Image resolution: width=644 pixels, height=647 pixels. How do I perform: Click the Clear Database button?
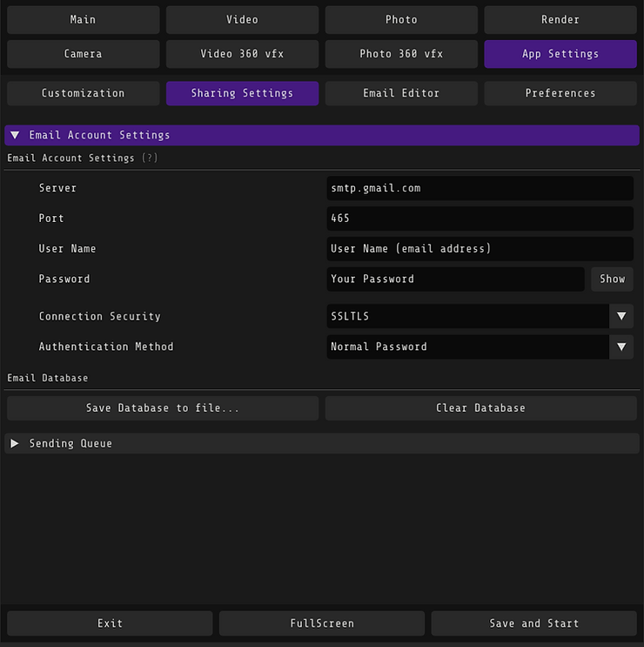click(480, 408)
